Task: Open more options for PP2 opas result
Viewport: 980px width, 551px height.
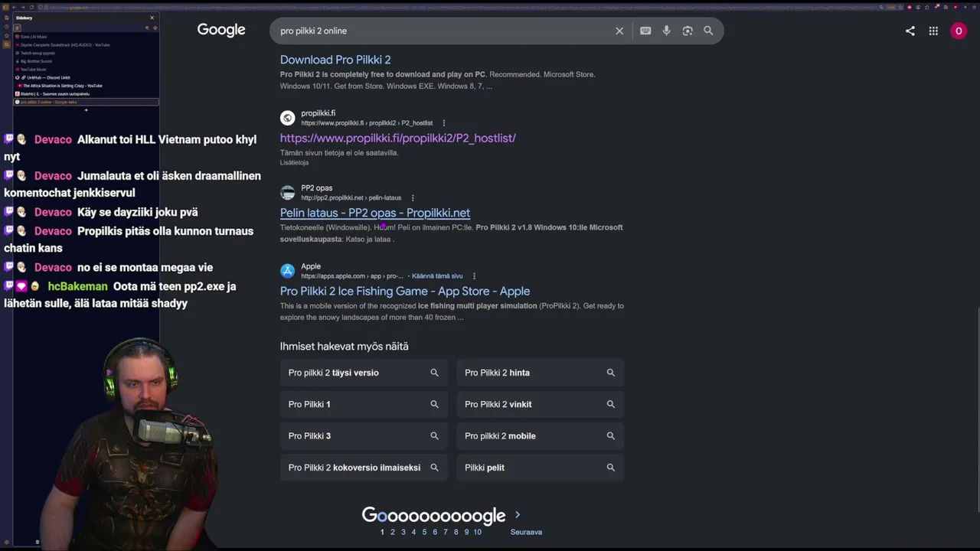Action: pos(413,198)
